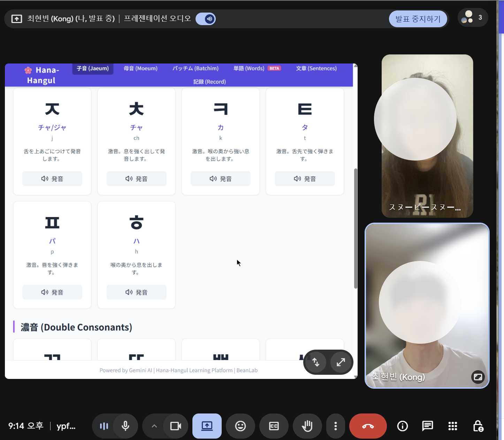Click the meeting code ypf... text
504x440 pixels.
point(66,426)
